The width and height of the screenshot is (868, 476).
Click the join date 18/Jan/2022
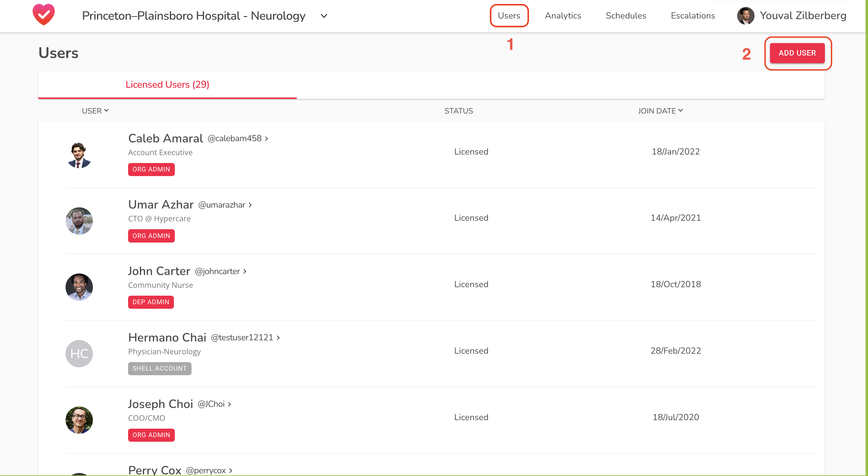pyautogui.click(x=676, y=152)
